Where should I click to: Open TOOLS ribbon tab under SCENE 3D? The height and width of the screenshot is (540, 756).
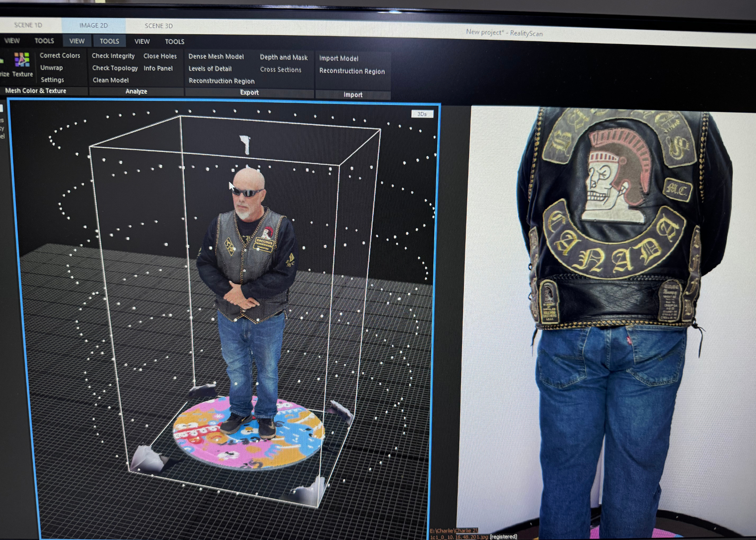(175, 42)
